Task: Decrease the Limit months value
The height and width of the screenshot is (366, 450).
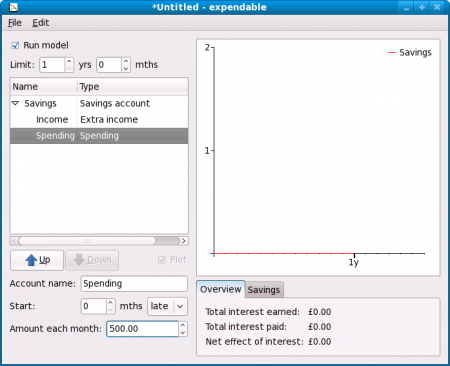Action: (x=126, y=68)
